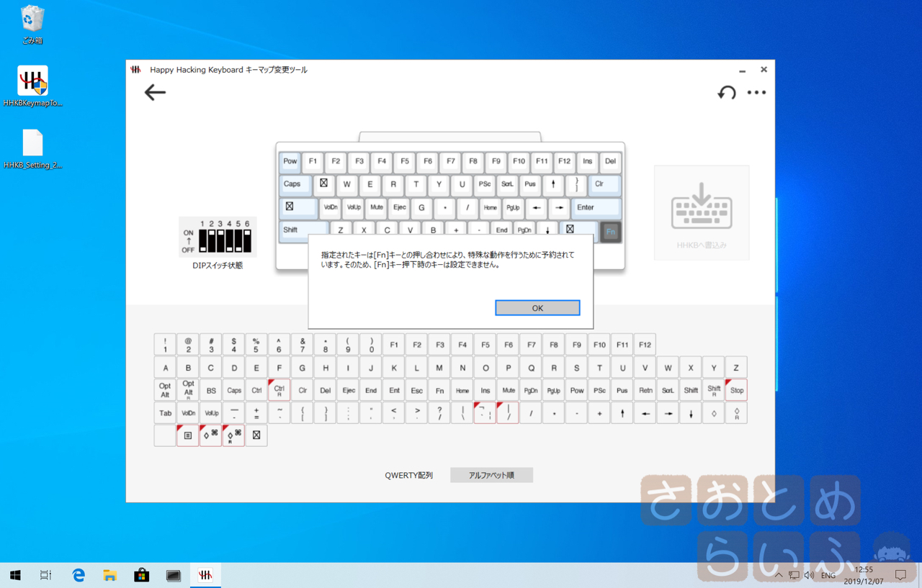Switch to アルファベット順 tab

click(x=491, y=475)
